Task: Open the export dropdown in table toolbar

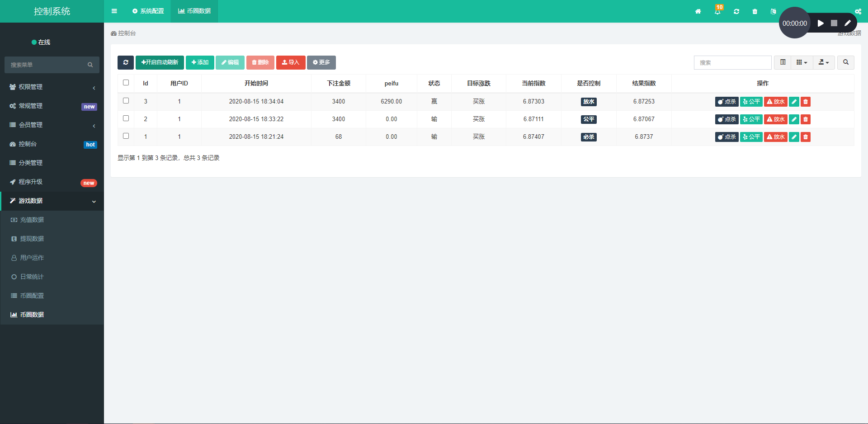Action: click(823, 62)
